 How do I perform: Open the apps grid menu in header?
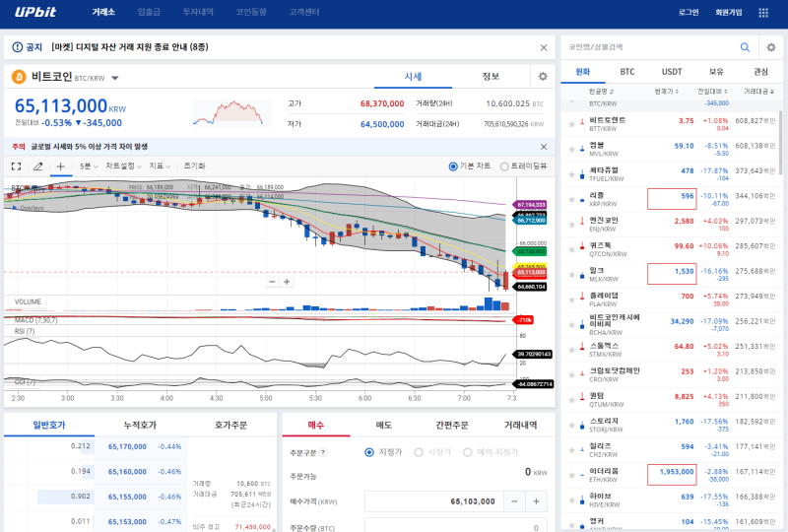point(762,13)
